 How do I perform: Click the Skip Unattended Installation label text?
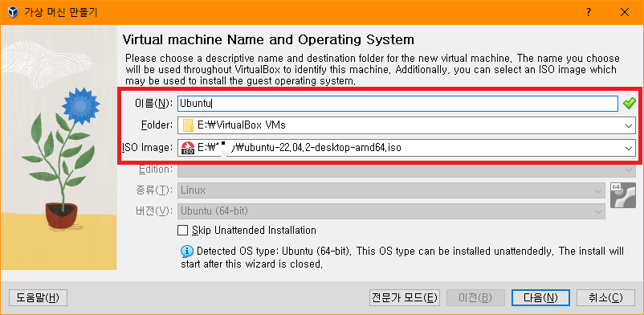click(x=254, y=230)
